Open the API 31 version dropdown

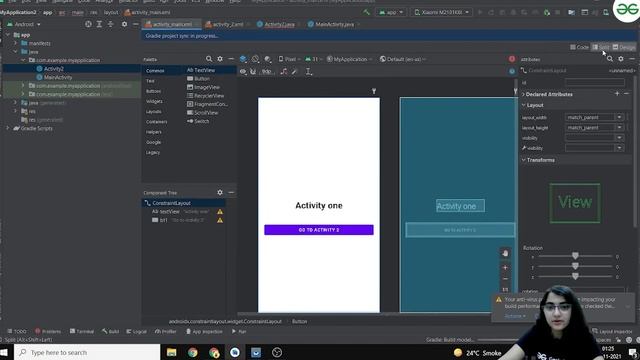click(313, 59)
